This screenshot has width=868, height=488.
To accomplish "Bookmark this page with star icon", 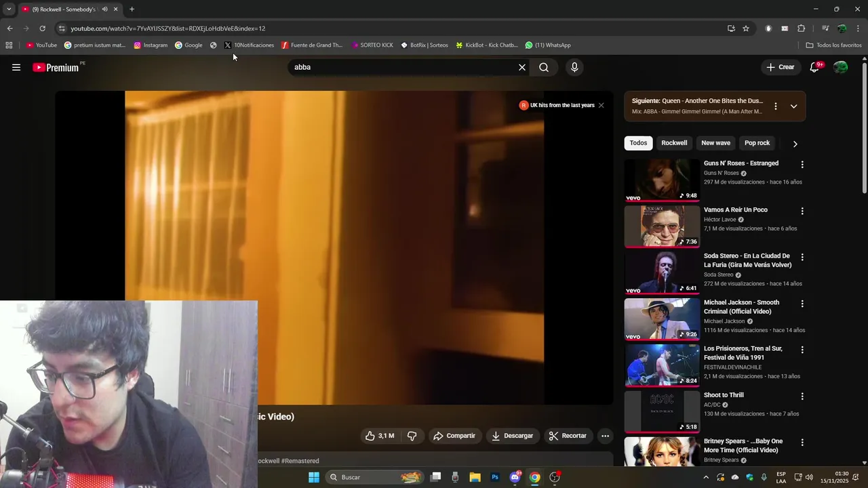I will pos(746,28).
